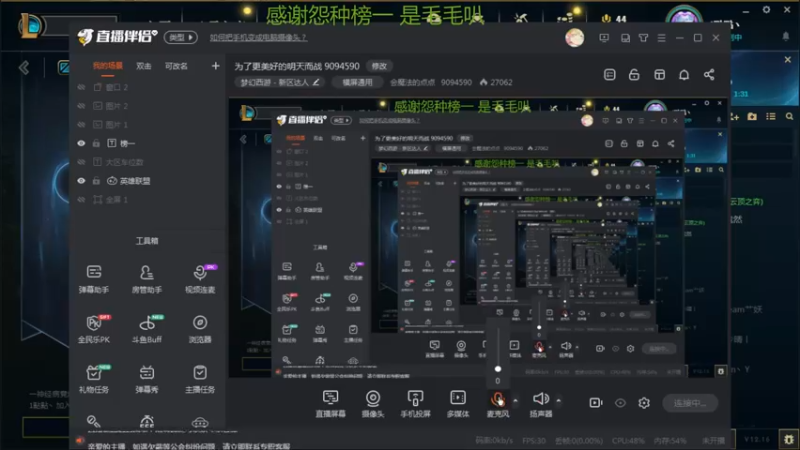Select the 大区车位数 source row
Image resolution: width=800 pixels, height=450 pixels.
point(149,162)
